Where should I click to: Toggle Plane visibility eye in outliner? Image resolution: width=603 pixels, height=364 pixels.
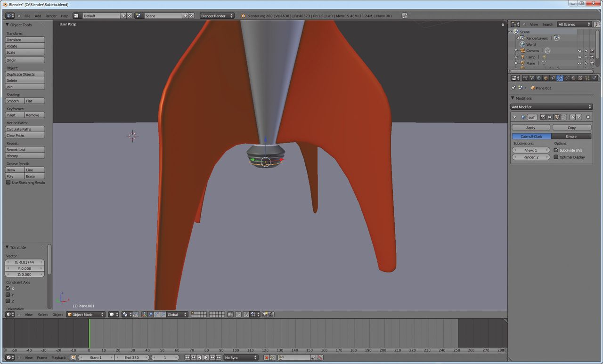pyautogui.click(x=580, y=63)
